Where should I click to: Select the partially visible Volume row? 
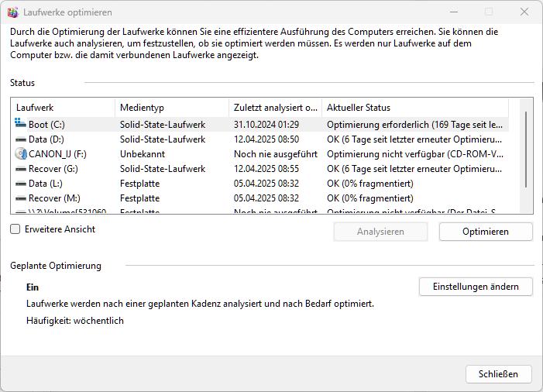click(62, 211)
